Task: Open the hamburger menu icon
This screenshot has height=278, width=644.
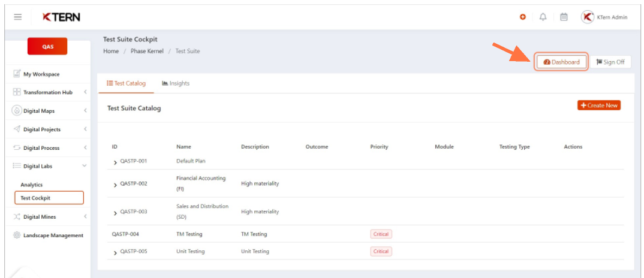Action: (x=17, y=17)
